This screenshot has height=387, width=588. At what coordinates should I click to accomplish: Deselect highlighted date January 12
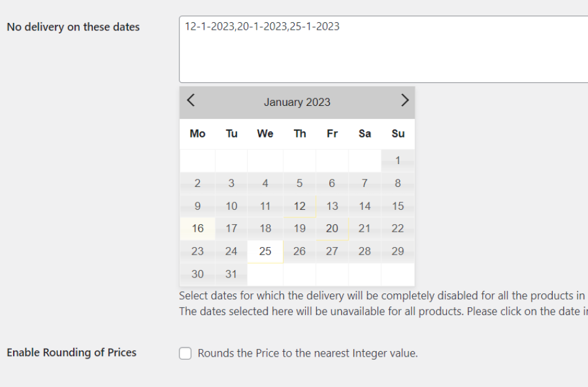[x=300, y=206]
